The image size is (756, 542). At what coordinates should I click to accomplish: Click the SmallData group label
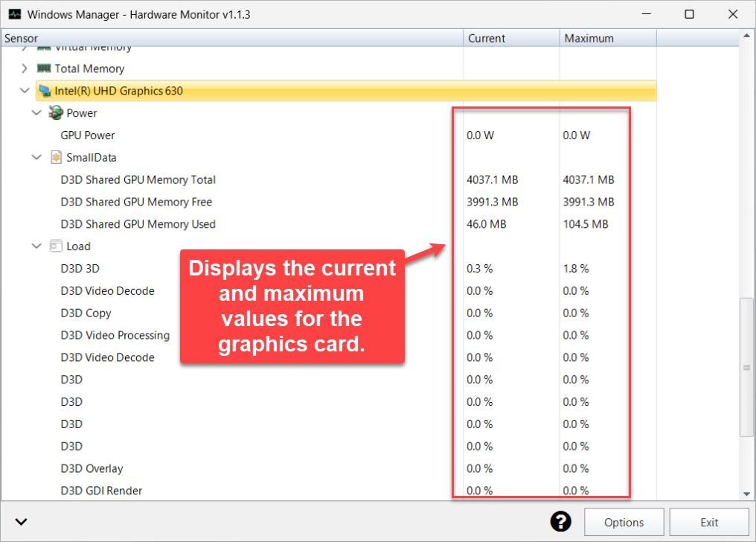click(91, 157)
